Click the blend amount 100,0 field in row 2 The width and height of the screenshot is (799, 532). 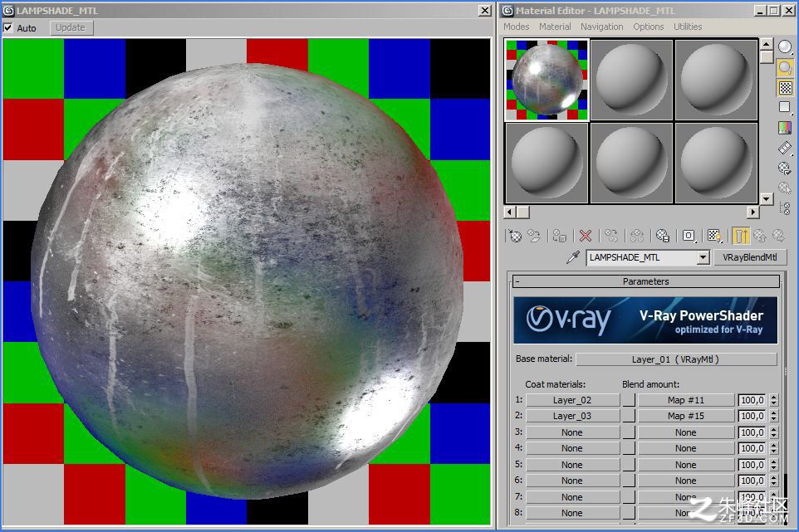(x=752, y=416)
